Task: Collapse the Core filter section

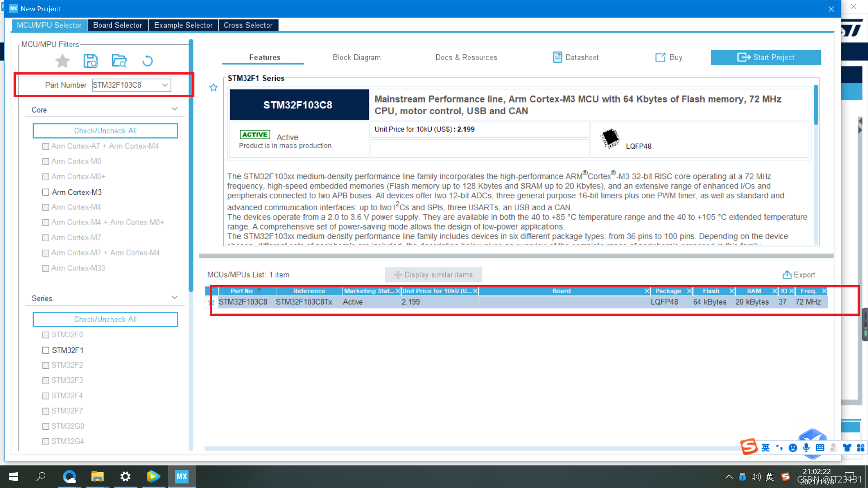Action: (175, 109)
